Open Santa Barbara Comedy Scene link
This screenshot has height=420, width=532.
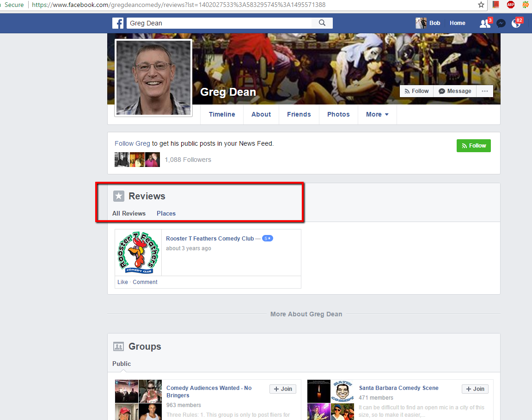[x=399, y=388]
